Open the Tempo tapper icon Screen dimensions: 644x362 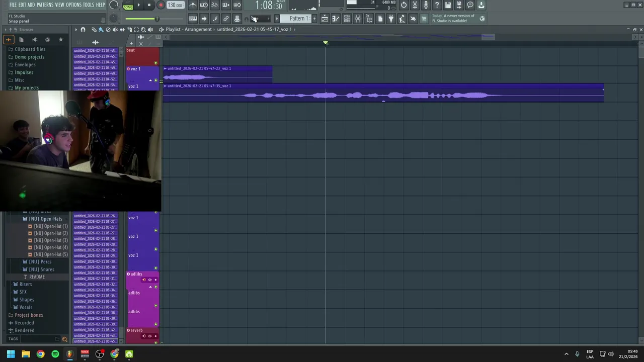402,19
